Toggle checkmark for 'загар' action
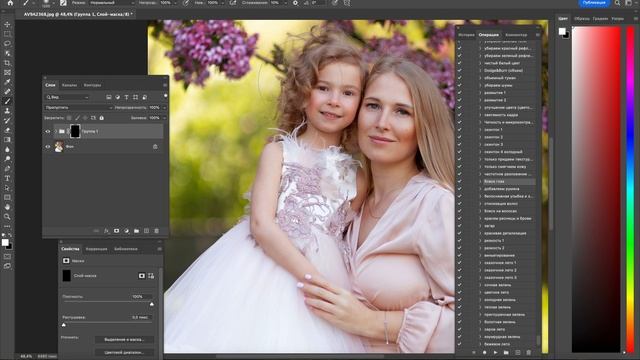Image resolution: width=640 pixels, height=360 pixels. point(460,226)
